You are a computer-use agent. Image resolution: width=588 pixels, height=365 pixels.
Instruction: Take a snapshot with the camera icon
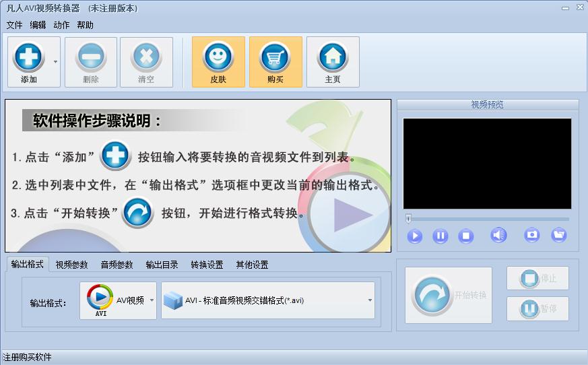[532, 235]
